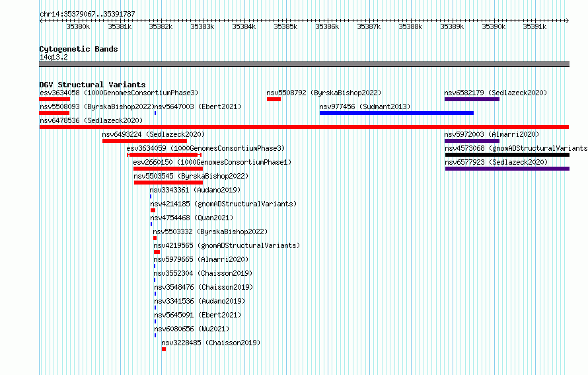This screenshot has width=588, height=375.
Task: Open label esv2660150 (1000GenomesConsortiumPhase1)
Action: (212, 162)
